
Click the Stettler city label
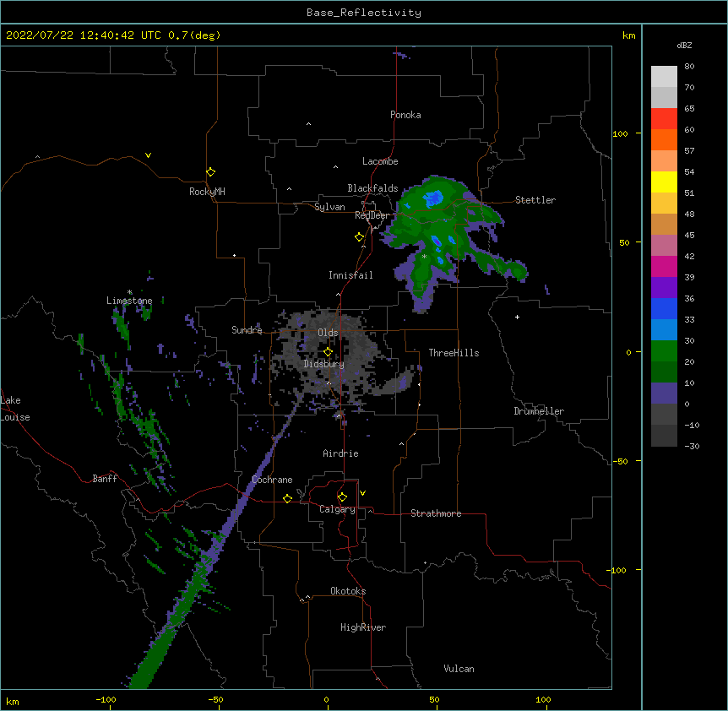(535, 200)
